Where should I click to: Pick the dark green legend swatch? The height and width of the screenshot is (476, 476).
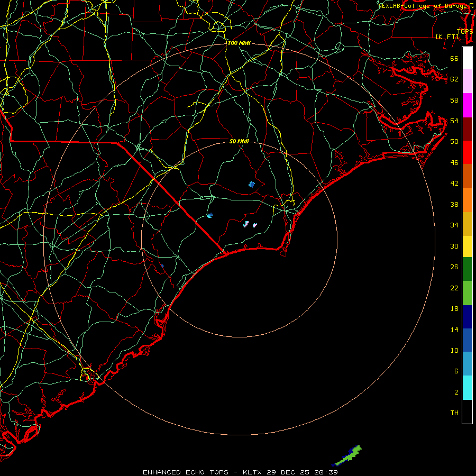pos(467,269)
